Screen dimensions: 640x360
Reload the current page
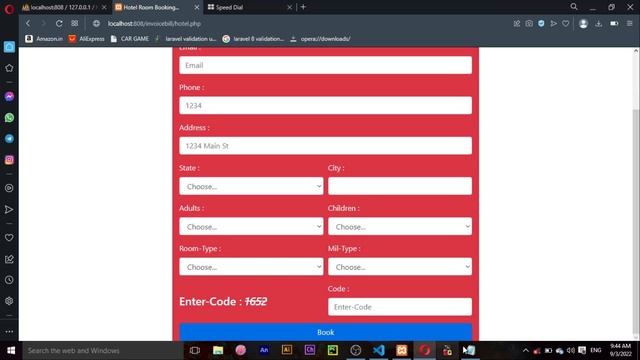(x=59, y=23)
